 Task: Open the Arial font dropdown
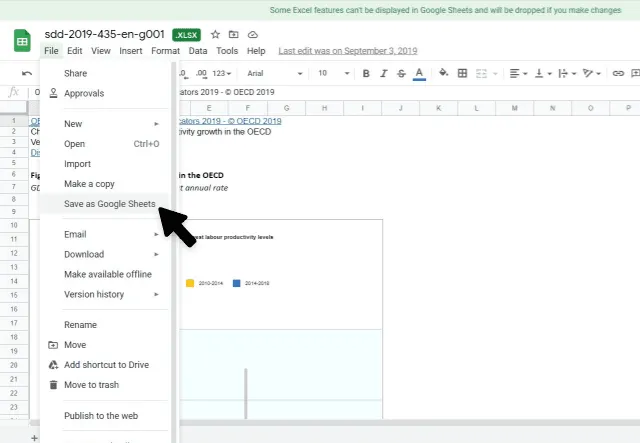[275, 73]
